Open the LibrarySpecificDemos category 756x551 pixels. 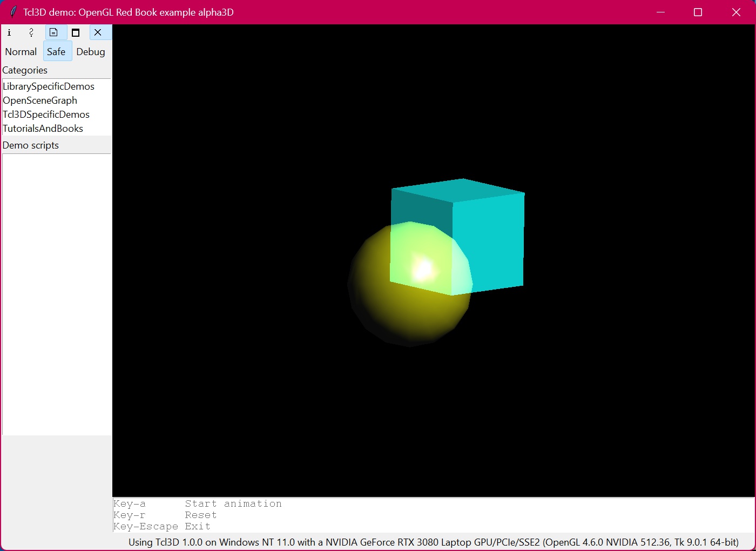point(49,86)
